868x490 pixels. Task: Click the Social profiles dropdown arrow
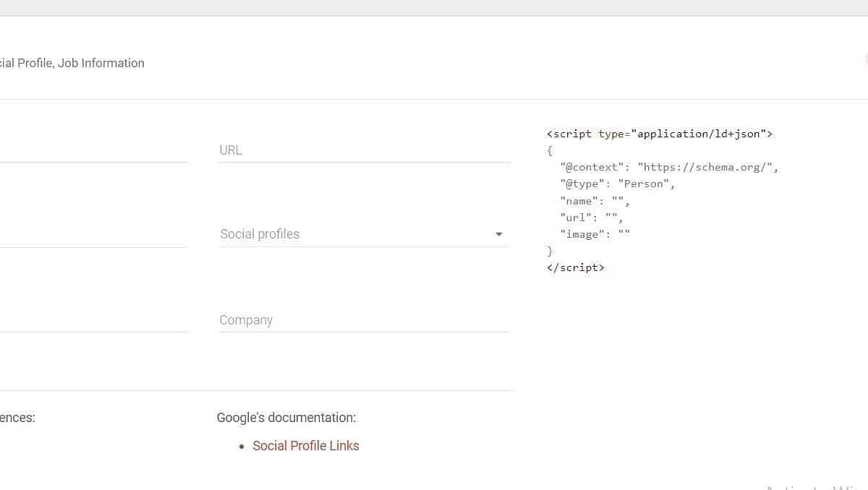click(x=498, y=234)
